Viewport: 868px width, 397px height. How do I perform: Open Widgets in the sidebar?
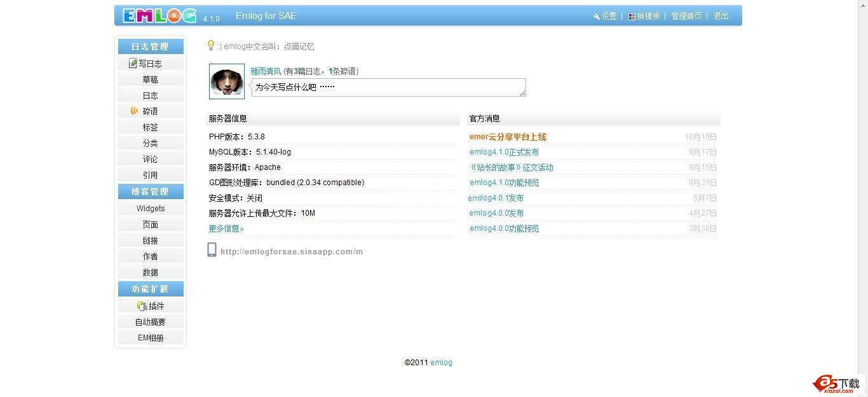click(x=151, y=209)
